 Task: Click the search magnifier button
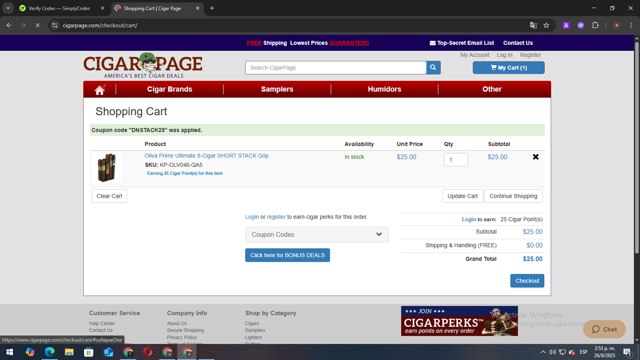click(433, 68)
